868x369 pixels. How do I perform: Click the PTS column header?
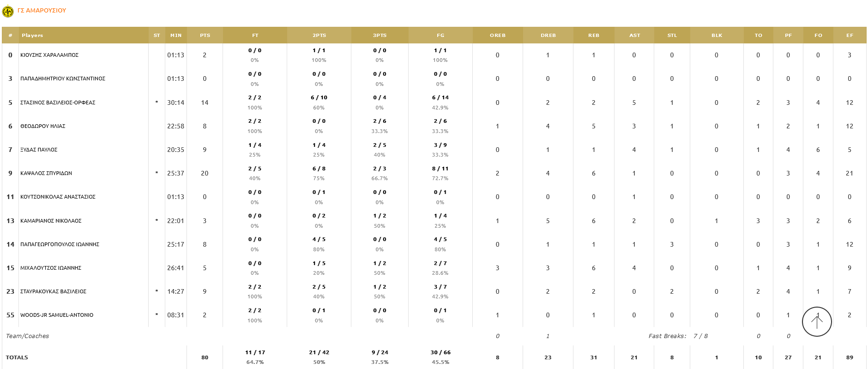pos(204,35)
